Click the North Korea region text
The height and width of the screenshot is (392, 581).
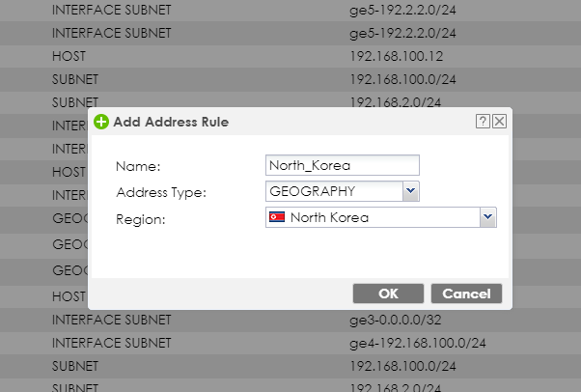point(329,217)
